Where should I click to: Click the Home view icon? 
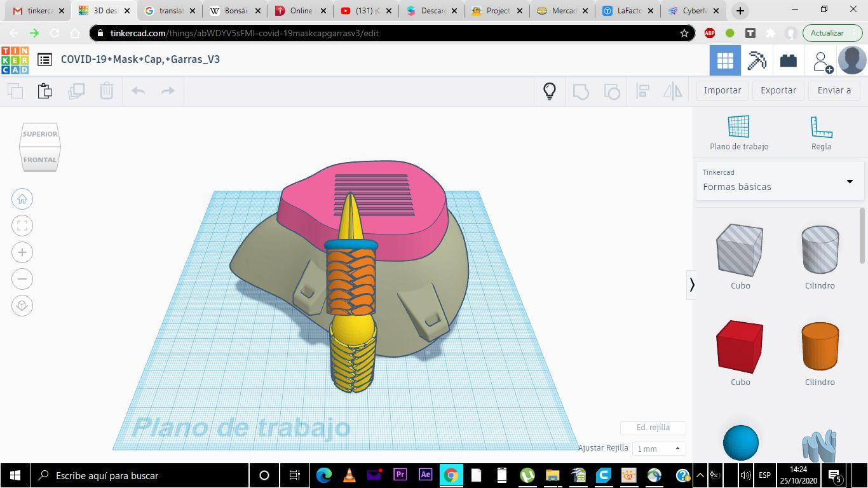pyautogui.click(x=22, y=199)
